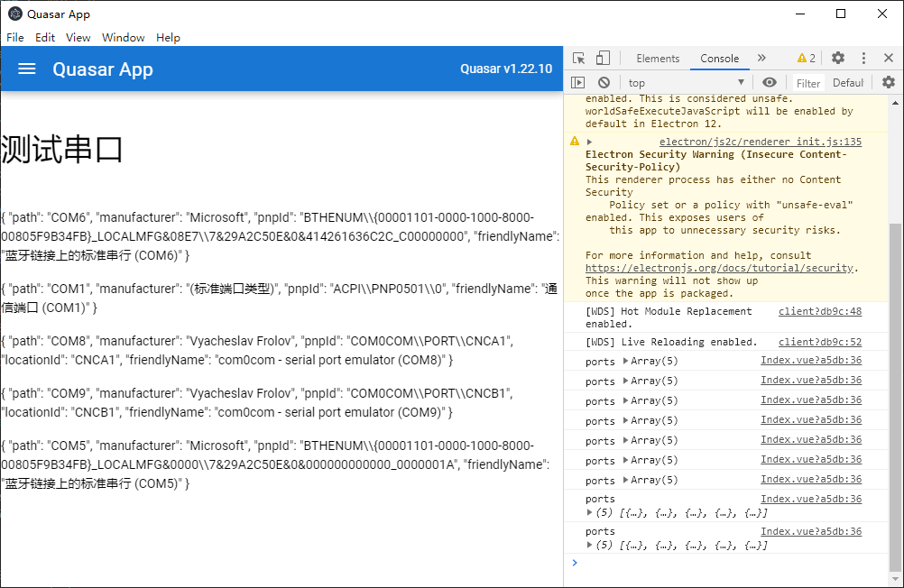Image resolution: width=904 pixels, height=588 pixels.
Task: Switch to the Elements tab
Action: [658, 59]
